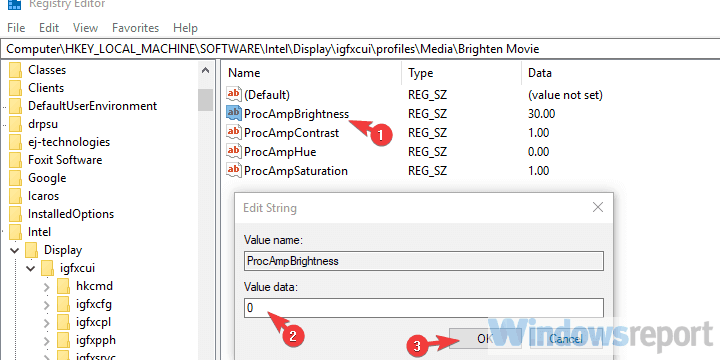
Task: Select the igfxcpl folder icon
Action: pyautogui.click(x=63, y=322)
